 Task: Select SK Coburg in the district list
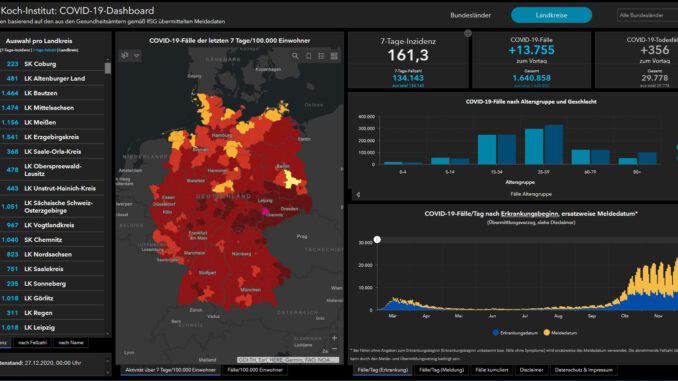point(52,64)
